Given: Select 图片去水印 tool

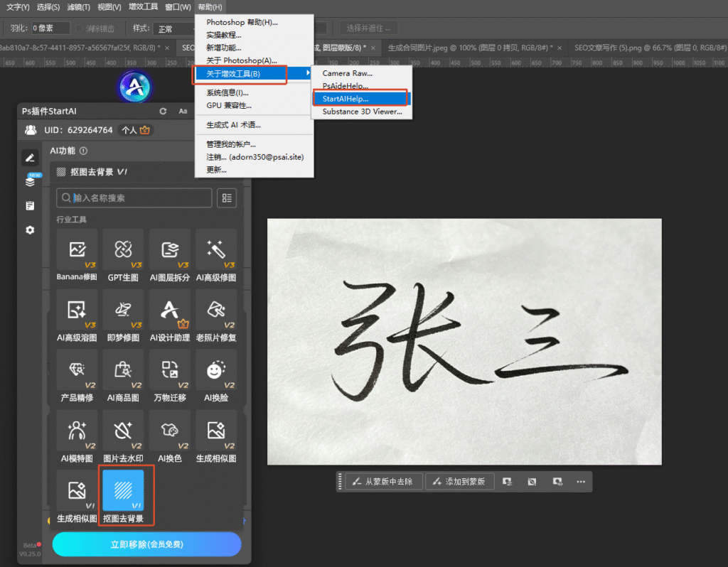Looking at the screenshot, I should click(x=123, y=436).
